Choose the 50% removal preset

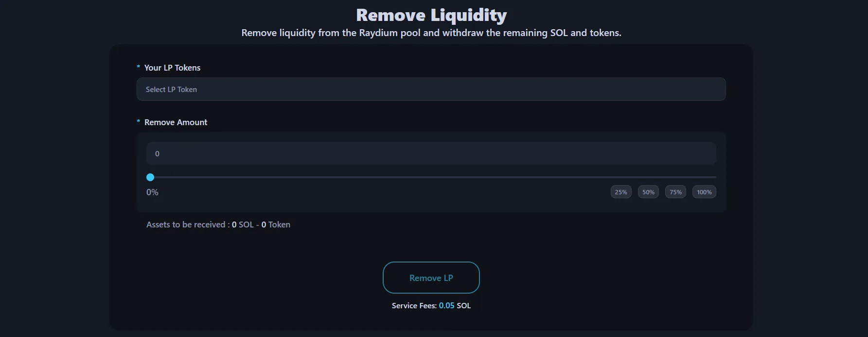(648, 191)
